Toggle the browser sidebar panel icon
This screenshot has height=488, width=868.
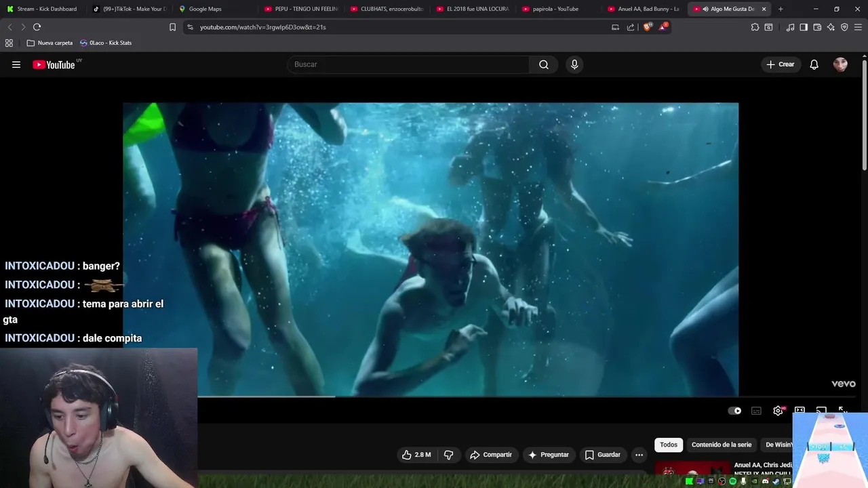[x=804, y=27]
